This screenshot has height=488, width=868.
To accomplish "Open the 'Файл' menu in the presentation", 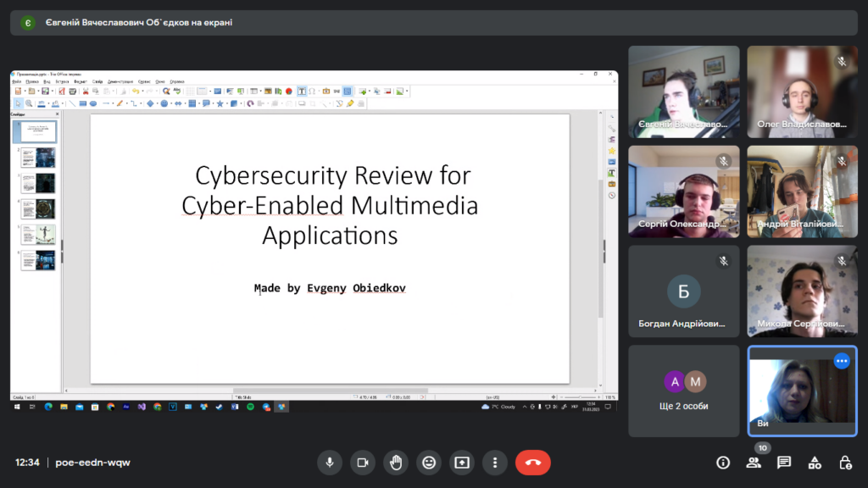I will click(17, 81).
